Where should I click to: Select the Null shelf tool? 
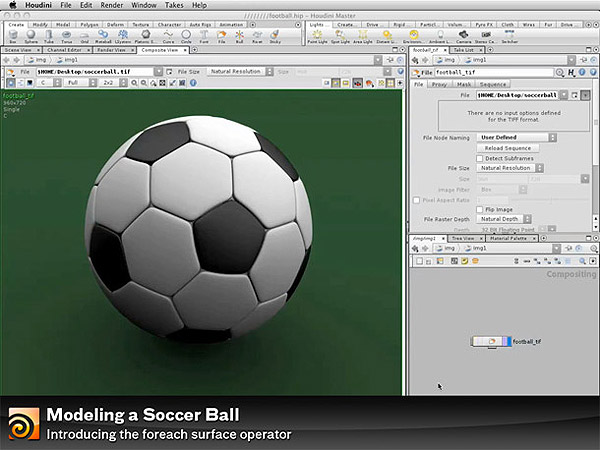pos(240,37)
